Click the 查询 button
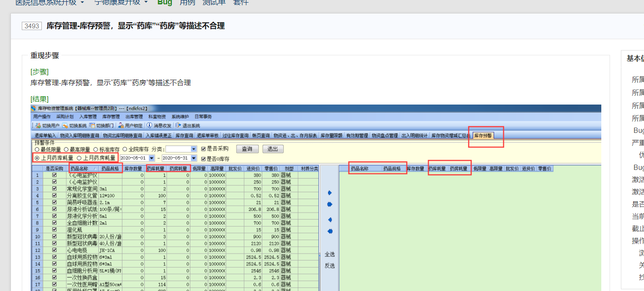The width and height of the screenshot is (644, 291). pos(247,149)
